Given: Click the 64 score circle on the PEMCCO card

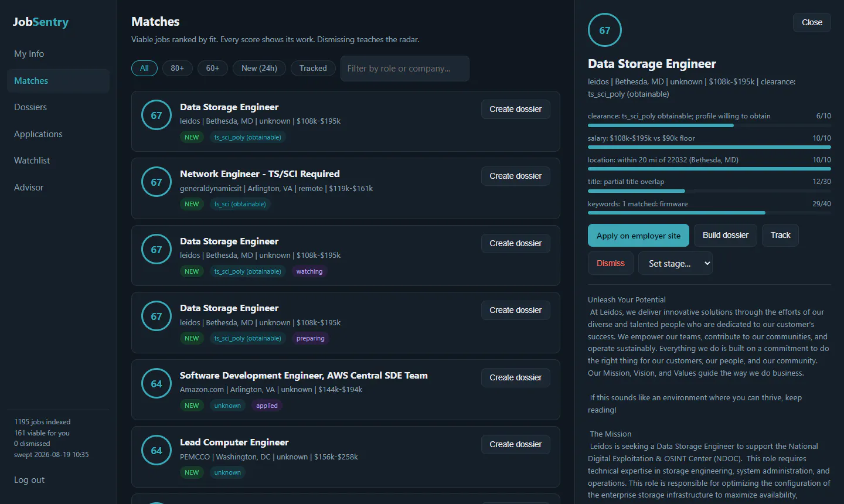Looking at the screenshot, I should pos(156,451).
